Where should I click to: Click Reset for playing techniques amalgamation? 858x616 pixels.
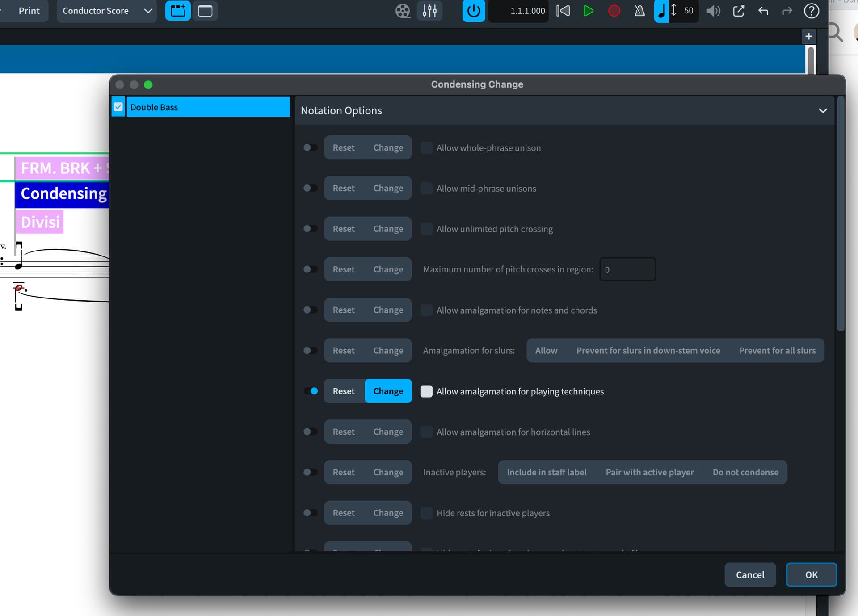(x=344, y=391)
